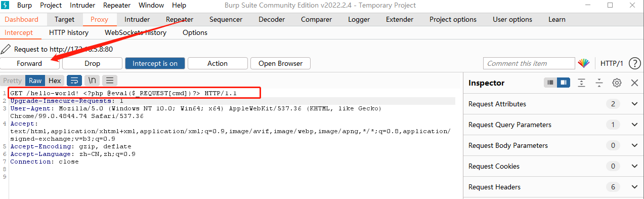This screenshot has height=199, width=644.
Task: Select the HTTP history sub-tab
Action: click(69, 32)
